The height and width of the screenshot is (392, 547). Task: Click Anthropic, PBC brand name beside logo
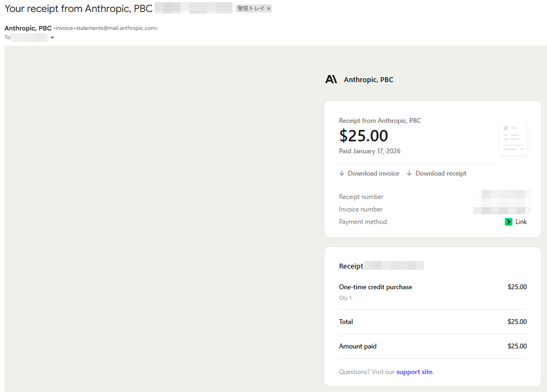[368, 80]
